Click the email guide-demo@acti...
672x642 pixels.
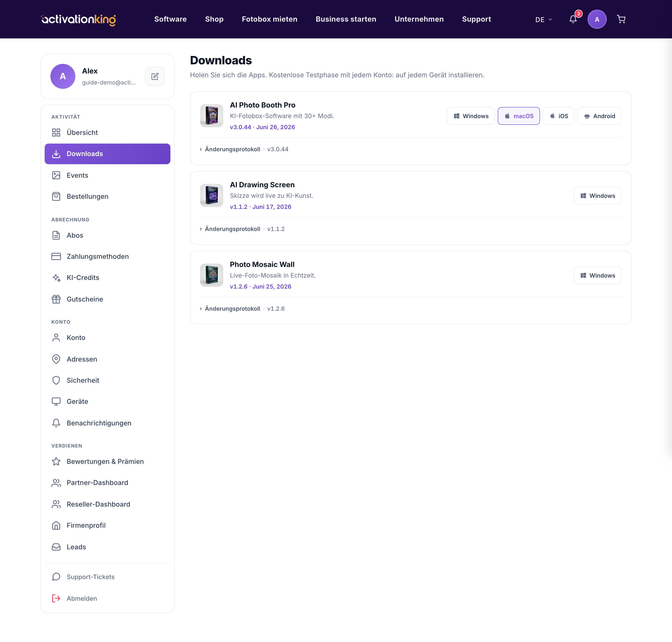coord(109,83)
